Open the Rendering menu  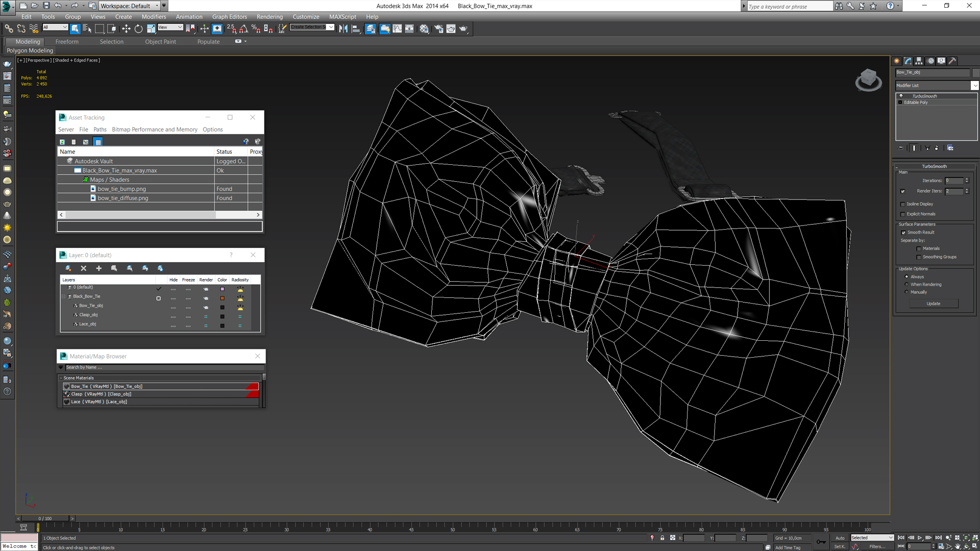[x=269, y=17]
